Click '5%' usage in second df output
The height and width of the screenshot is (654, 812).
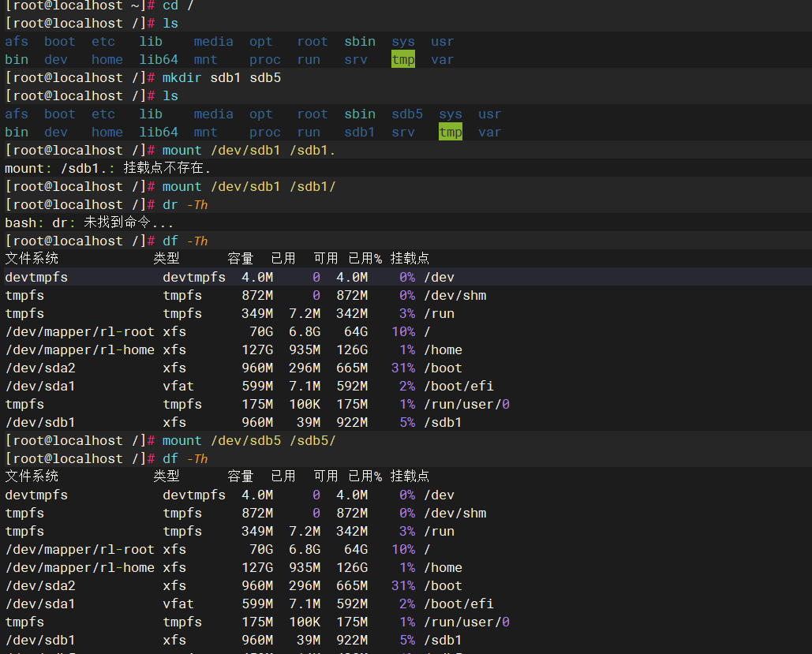point(407,640)
